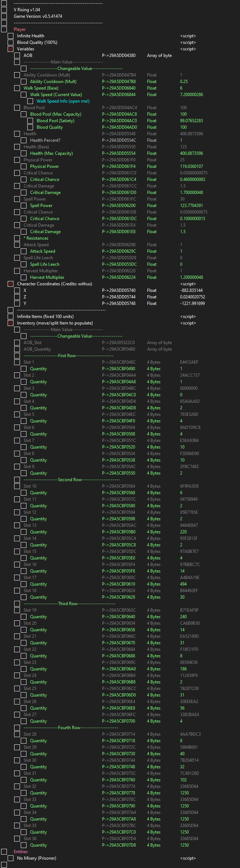
Task: Enable the Infinite Health script checkbox
Action: 11,36
